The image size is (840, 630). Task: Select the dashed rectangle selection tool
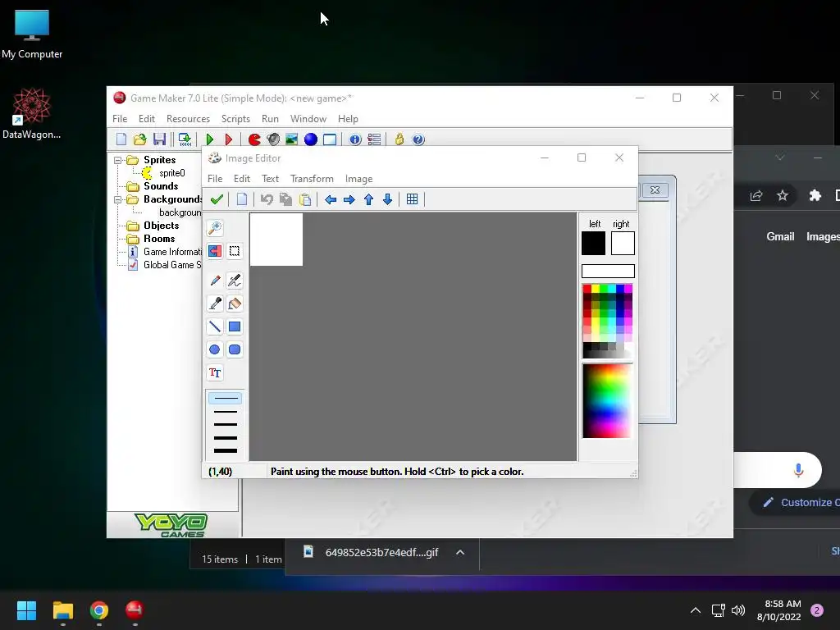[x=234, y=251]
